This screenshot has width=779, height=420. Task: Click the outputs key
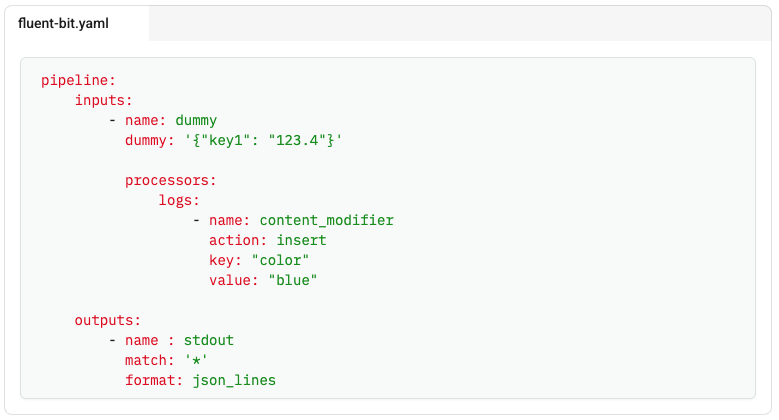click(108, 320)
